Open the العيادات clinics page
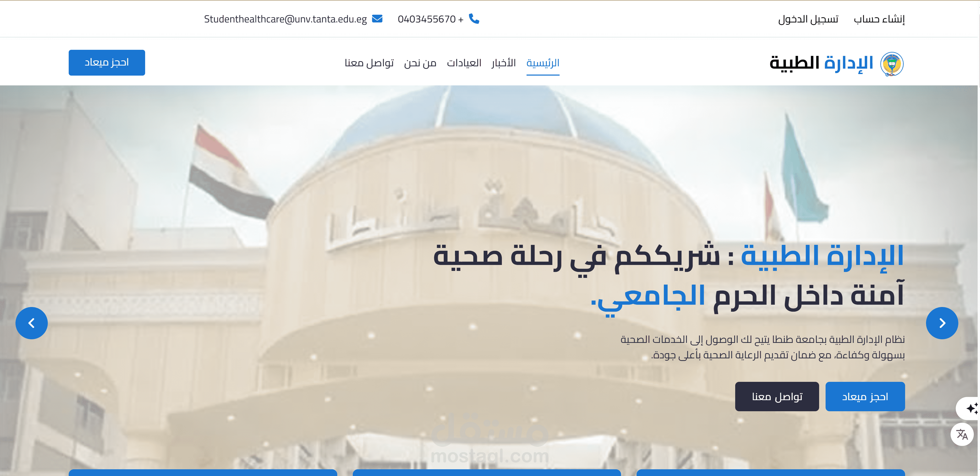The image size is (980, 476). pos(465,63)
